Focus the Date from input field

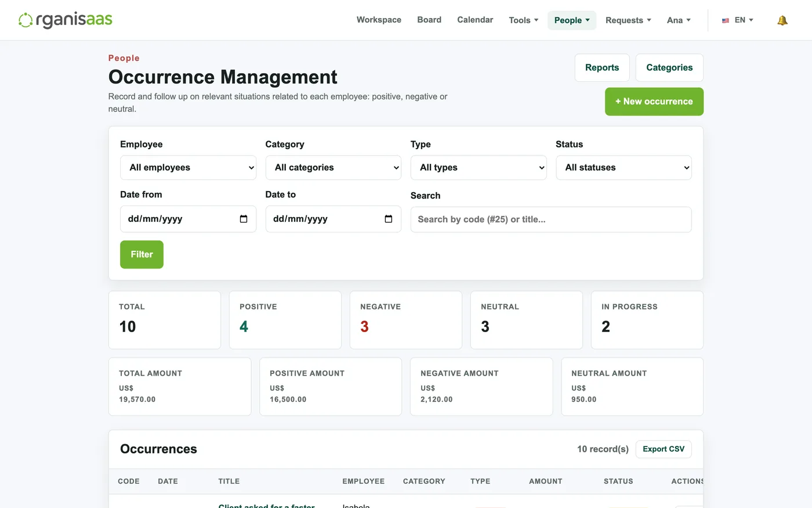188,219
